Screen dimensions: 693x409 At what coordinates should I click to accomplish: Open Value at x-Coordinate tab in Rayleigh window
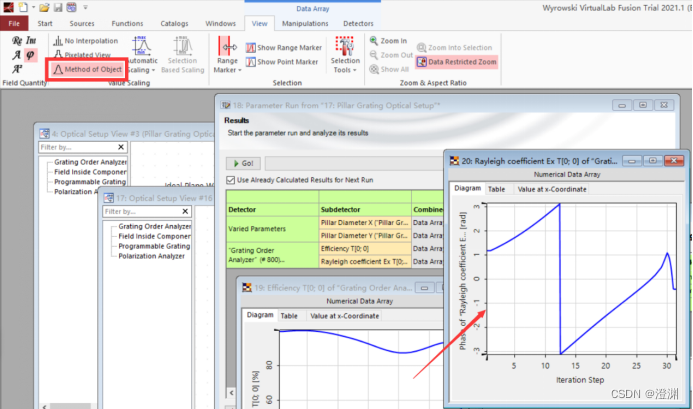tap(552, 189)
